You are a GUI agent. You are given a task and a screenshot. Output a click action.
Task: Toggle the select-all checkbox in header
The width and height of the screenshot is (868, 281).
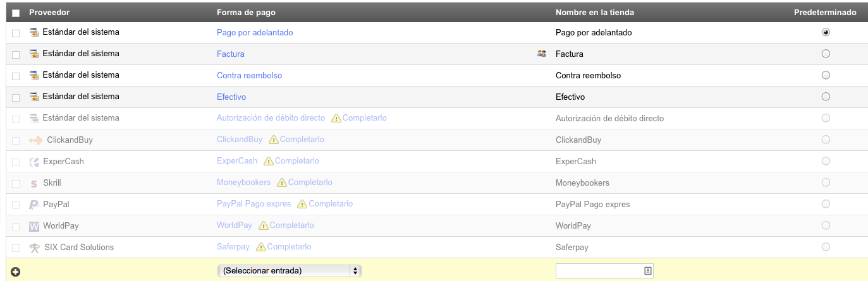16,13
